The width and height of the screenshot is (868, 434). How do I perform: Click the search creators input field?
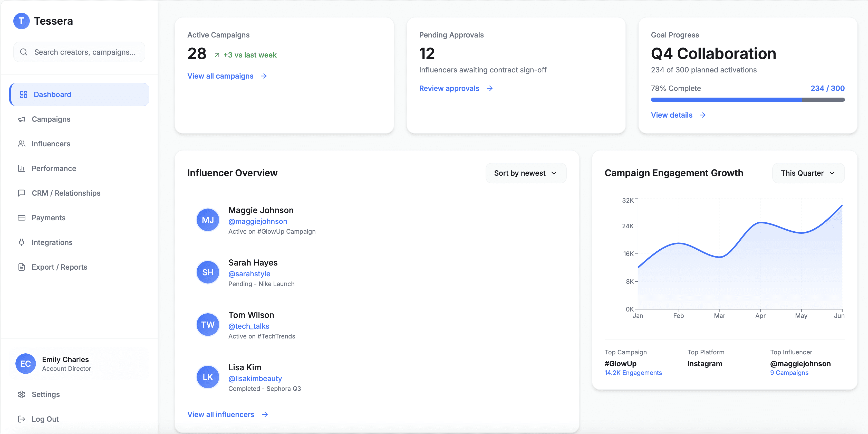(x=79, y=52)
